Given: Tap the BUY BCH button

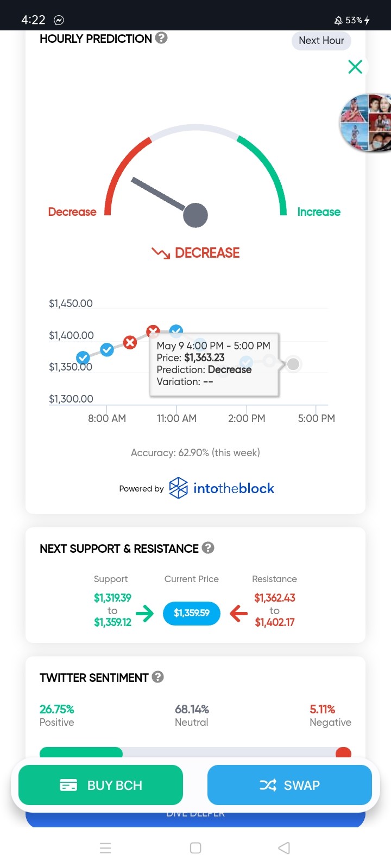Looking at the screenshot, I should click(100, 785).
